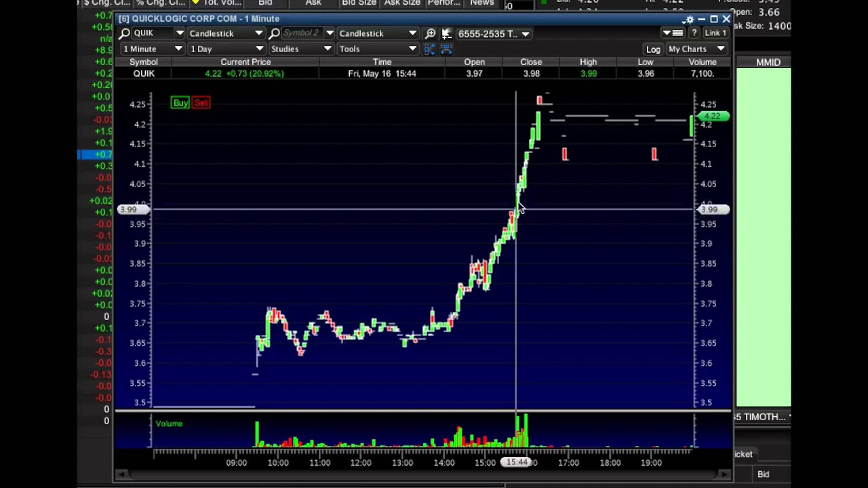Click the Low column header
The width and height of the screenshot is (868, 488).
tap(645, 62)
